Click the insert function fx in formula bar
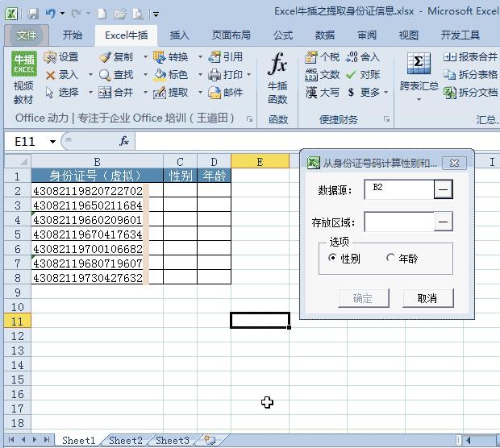 pyautogui.click(x=124, y=141)
